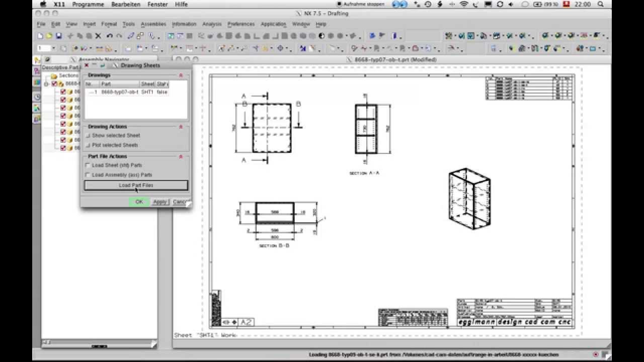Uncheck the first child component in the assembly tree
Screen dimensions: 644x362
pyautogui.click(x=63, y=92)
